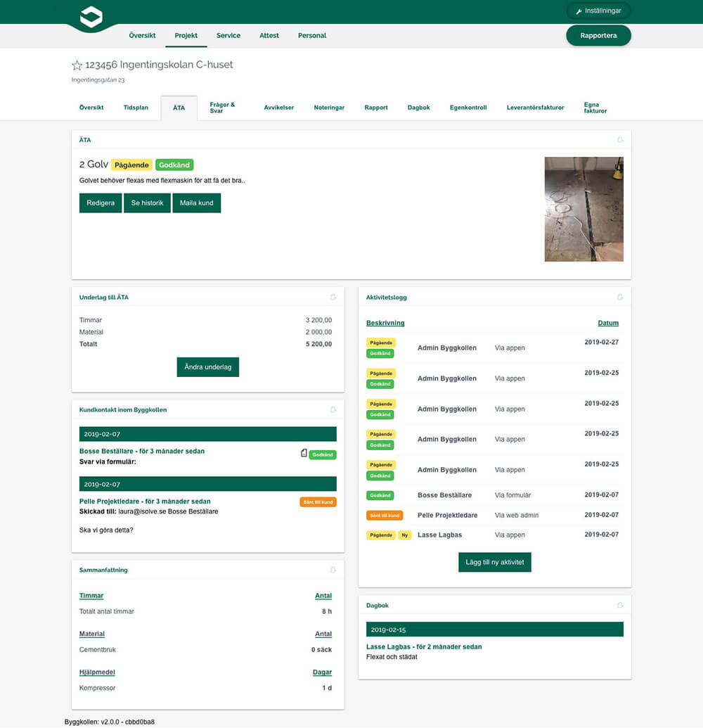Click the Sänt till kund status pill

tap(318, 502)
